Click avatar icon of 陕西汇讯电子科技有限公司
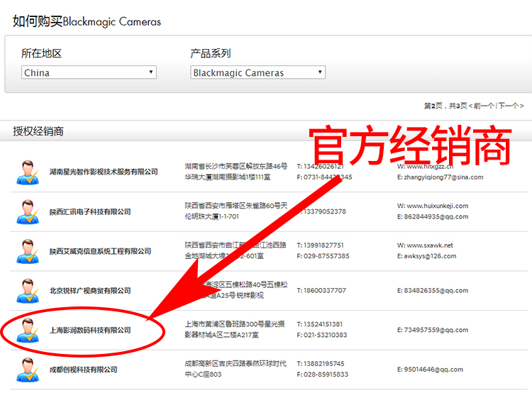The height and width of the screenshot is (393, 532). click(x=28, y=212)
